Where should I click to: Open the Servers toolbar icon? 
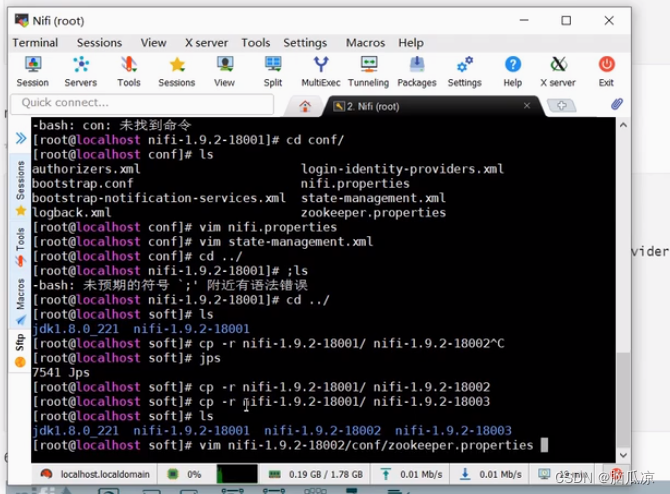point(81,71)
